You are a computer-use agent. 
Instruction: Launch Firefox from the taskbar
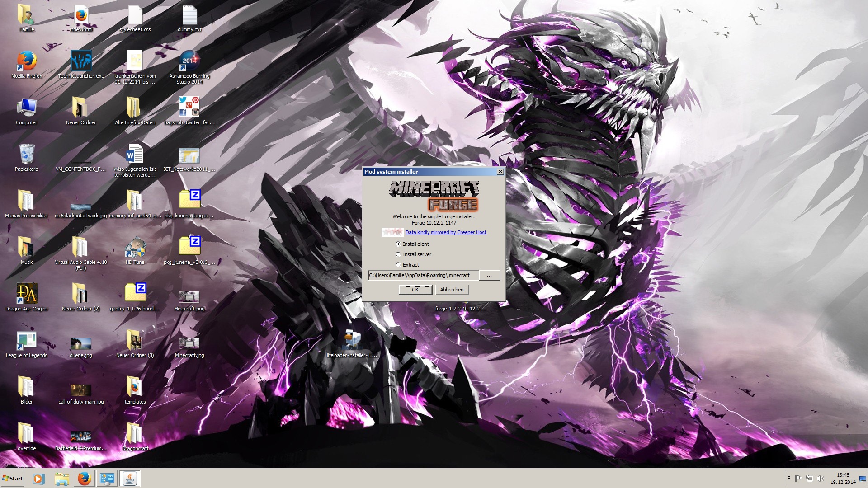click(x=84, y=479)
